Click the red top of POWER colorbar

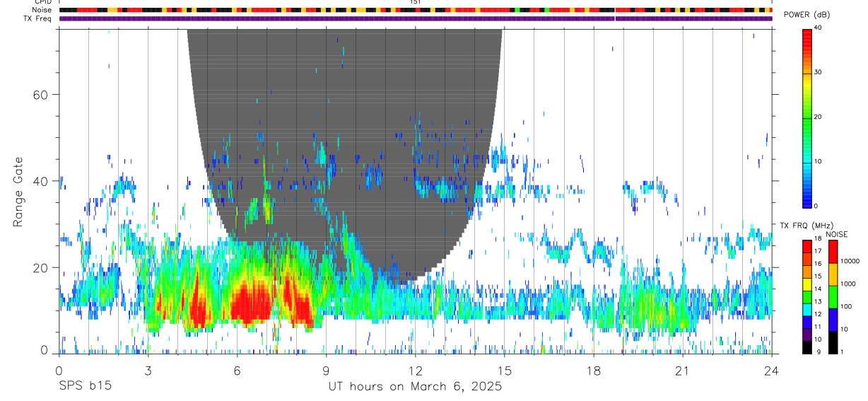pyautogui.click(x=807, y=35)
